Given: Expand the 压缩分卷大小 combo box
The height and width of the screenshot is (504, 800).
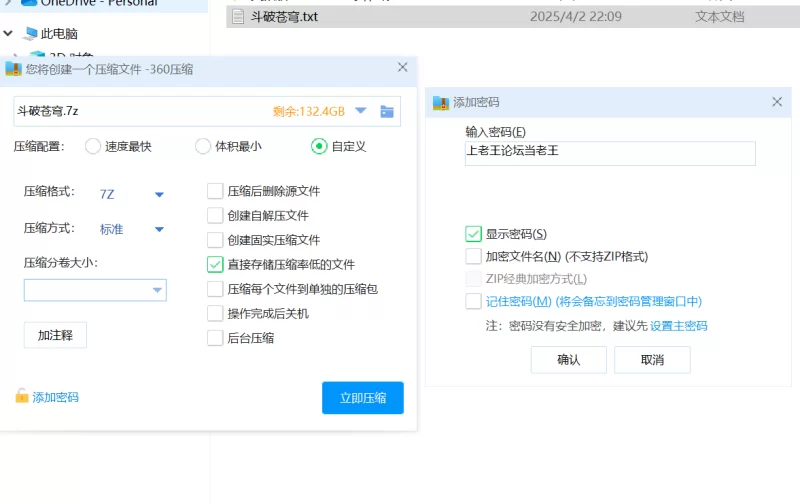Looking at the screenshot, I should point(157,291).
